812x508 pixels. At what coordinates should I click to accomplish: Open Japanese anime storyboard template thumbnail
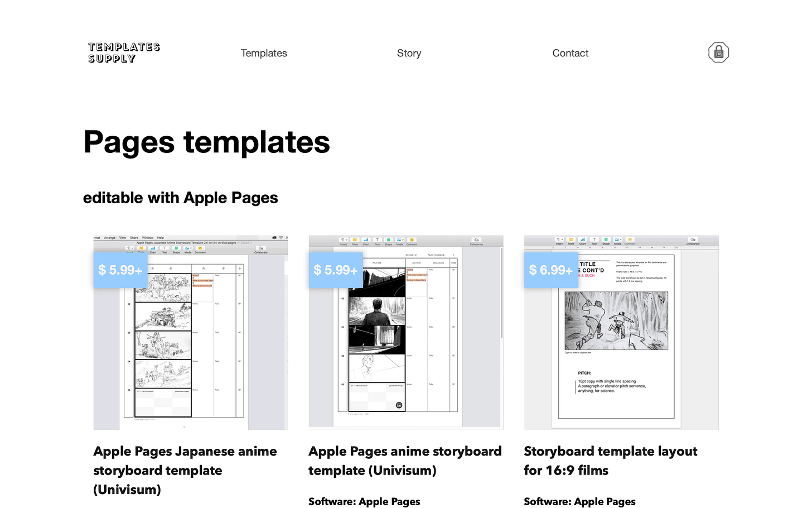191,333
